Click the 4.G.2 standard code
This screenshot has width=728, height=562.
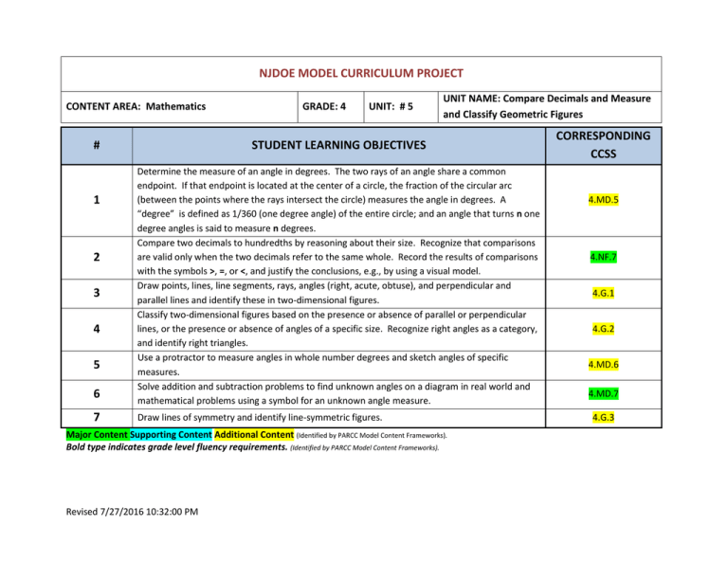click(603, 329)
